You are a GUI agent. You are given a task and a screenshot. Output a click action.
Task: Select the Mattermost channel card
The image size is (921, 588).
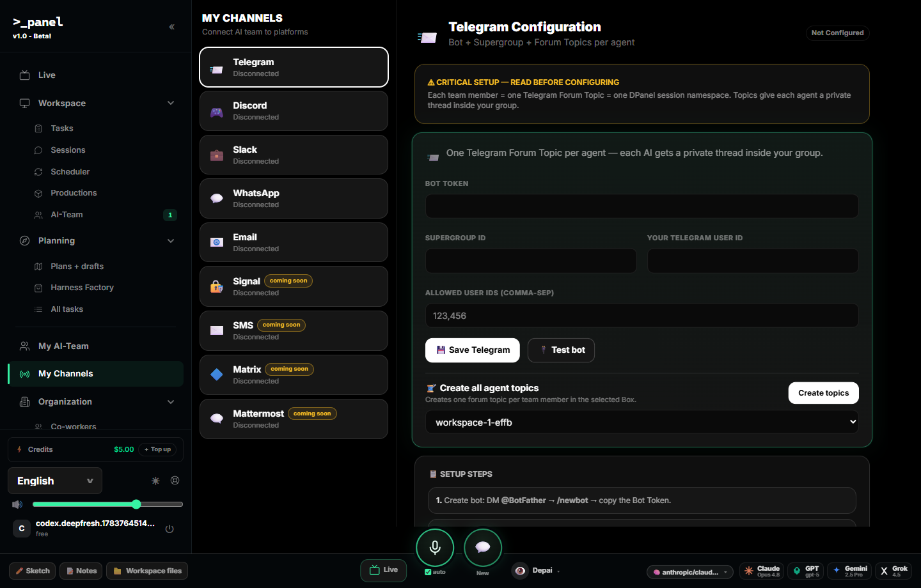(x=294, y=419)
